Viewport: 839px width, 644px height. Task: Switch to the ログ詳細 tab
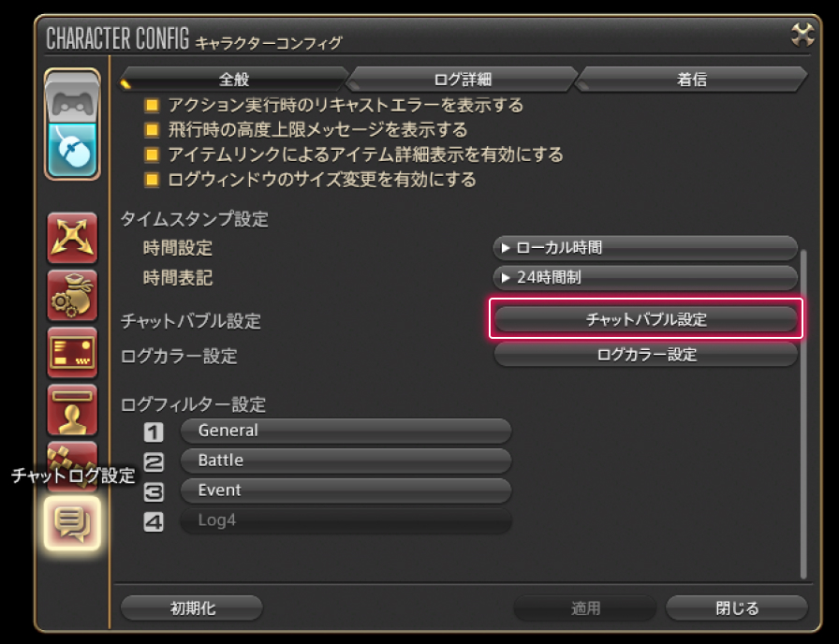(x=463, y=80)
